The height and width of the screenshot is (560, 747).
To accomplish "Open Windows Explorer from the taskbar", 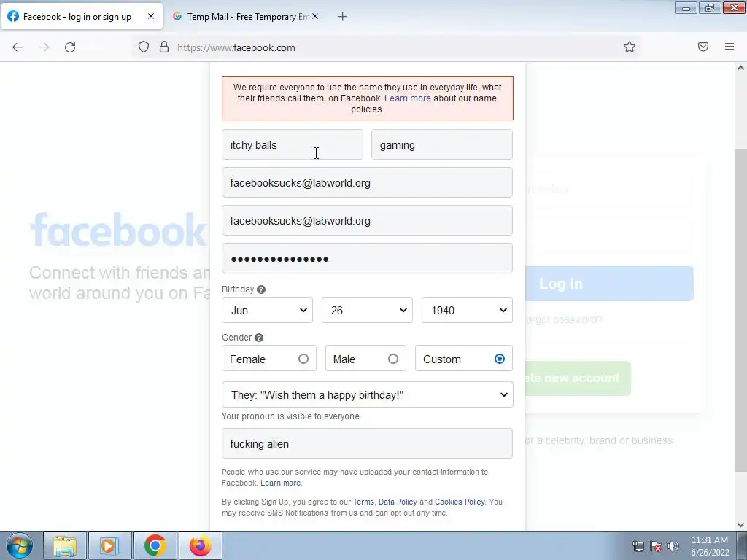I will (65, 545).
